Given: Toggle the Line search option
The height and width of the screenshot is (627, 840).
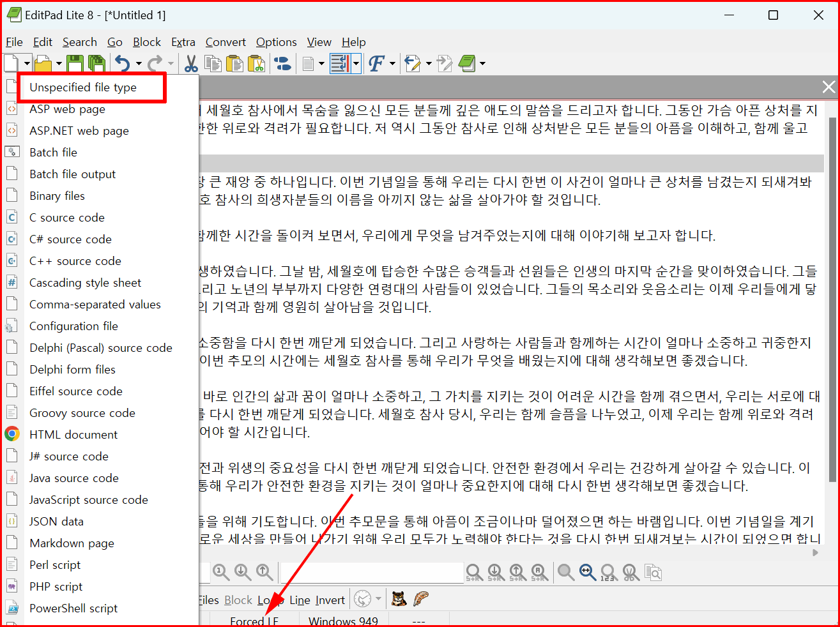Looking at the screenshot, I should (300, 600).
